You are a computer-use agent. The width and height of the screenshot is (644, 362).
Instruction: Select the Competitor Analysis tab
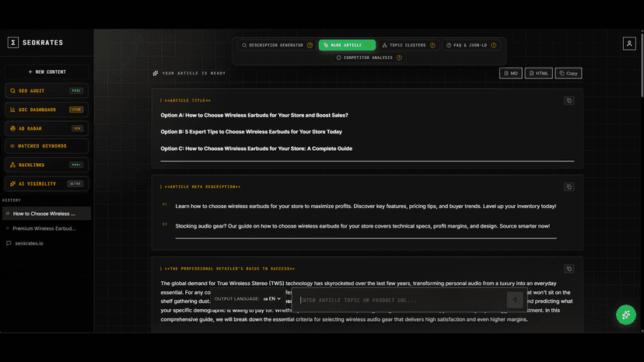[369, 57]
